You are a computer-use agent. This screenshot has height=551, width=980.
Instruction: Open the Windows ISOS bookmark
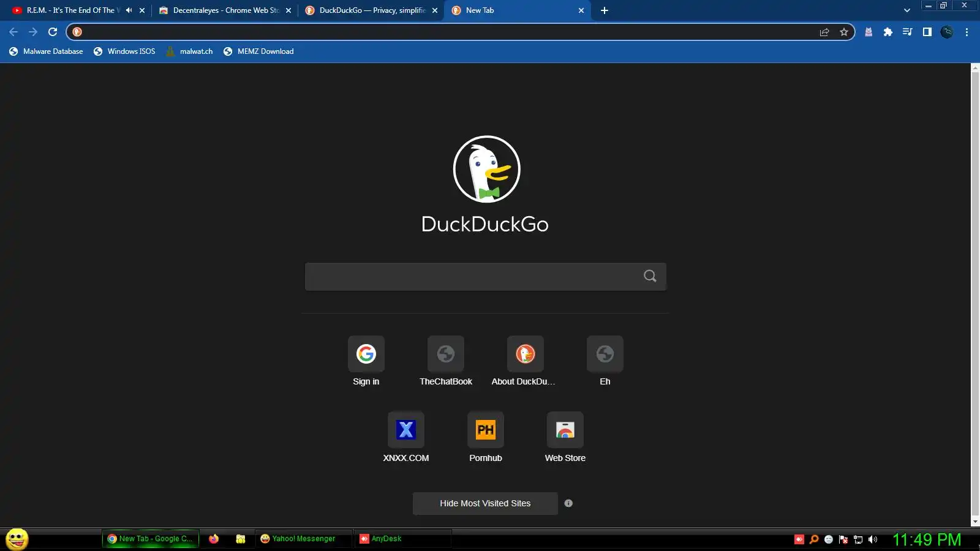(124, 51)
